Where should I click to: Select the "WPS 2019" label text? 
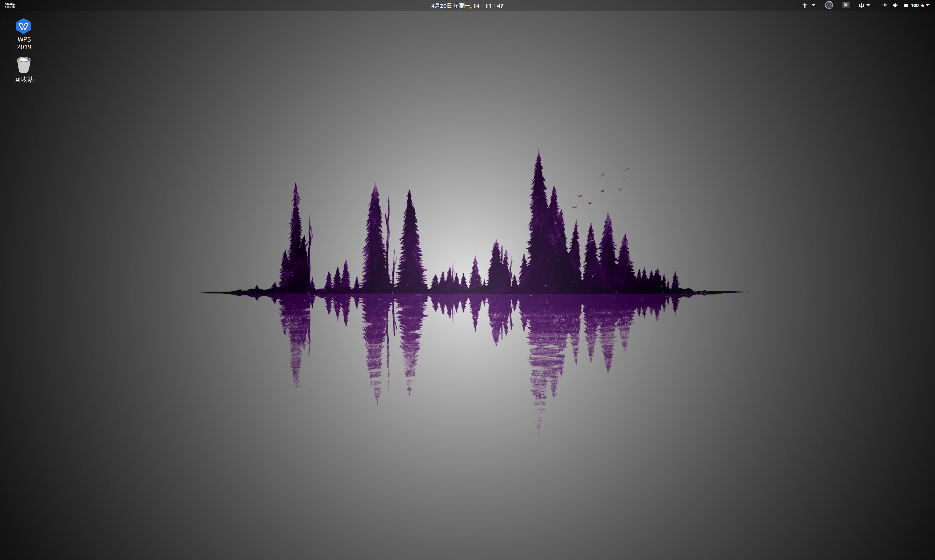(x=24, y=43)
